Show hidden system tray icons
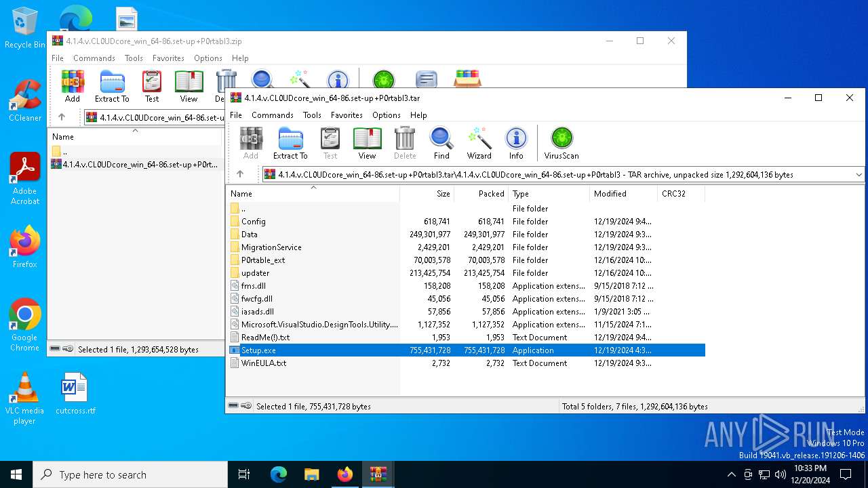The height and width of the screenshot is (488, 868). click(731, 474)
